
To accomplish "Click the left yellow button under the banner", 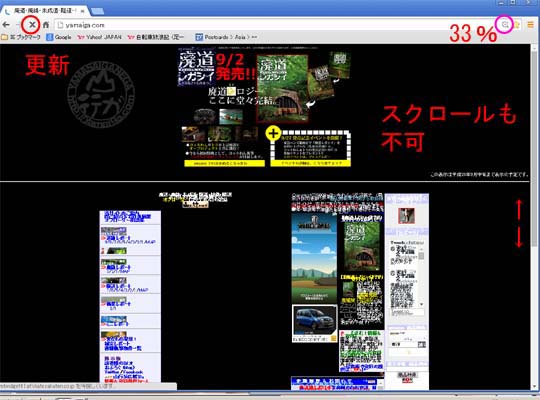I will click(225, 163).
